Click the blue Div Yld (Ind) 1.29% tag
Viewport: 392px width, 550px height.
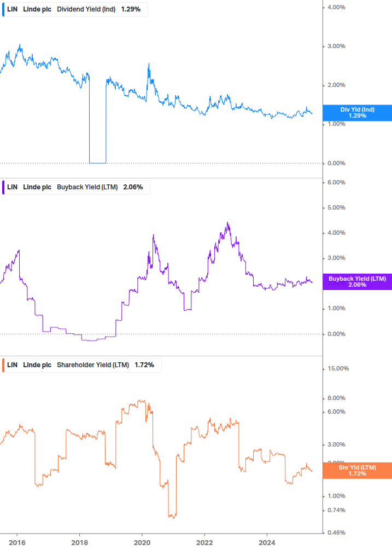358,113
